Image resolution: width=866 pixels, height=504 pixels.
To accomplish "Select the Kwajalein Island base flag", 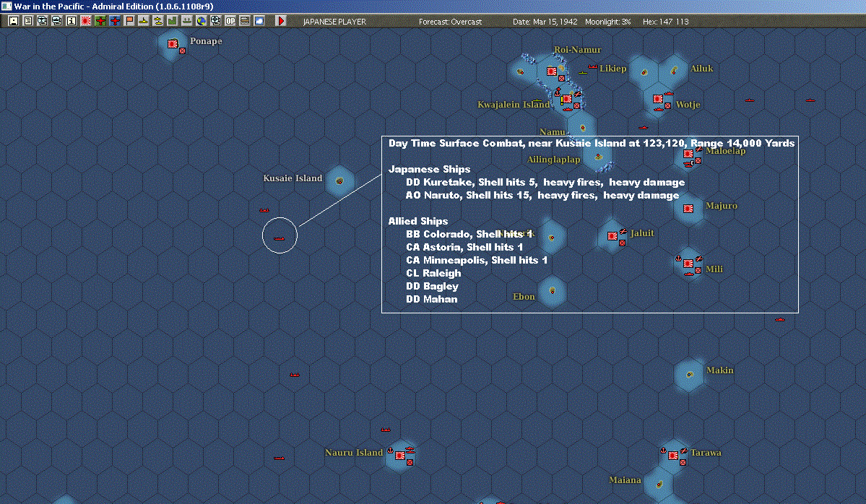I will 567,100.
